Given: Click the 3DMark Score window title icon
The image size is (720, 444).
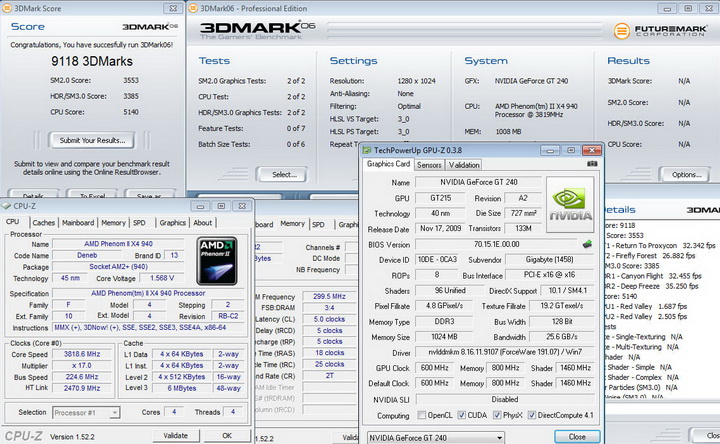Looking at the screenshot, I should point(6,8).
